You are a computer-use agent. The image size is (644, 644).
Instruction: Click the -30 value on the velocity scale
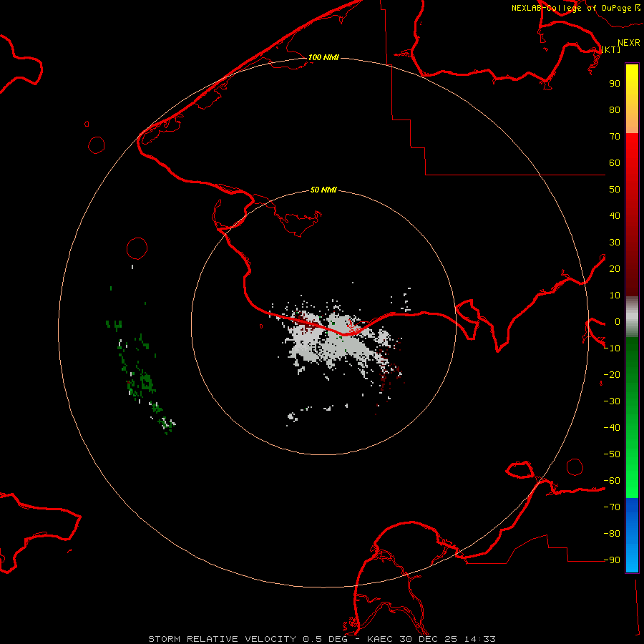pos(612,401)
